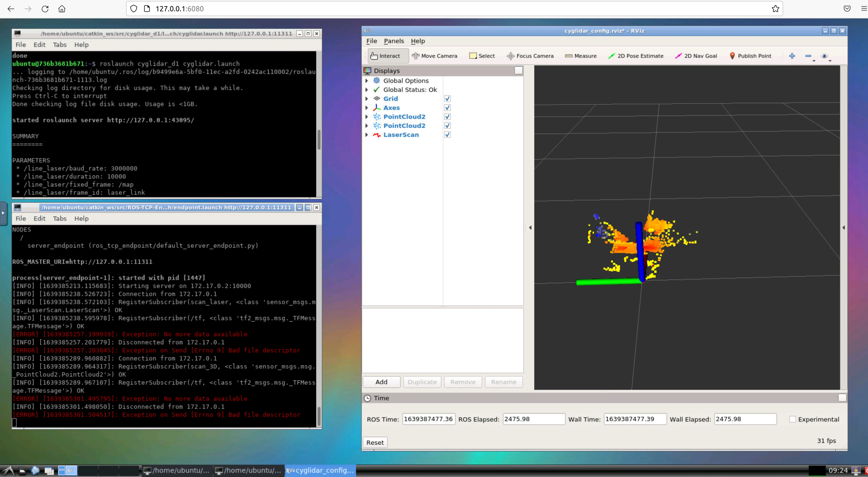This screenshot has width=868, height=477.
Task: Activate the Focus Camera tool
Action: (530, 56)
